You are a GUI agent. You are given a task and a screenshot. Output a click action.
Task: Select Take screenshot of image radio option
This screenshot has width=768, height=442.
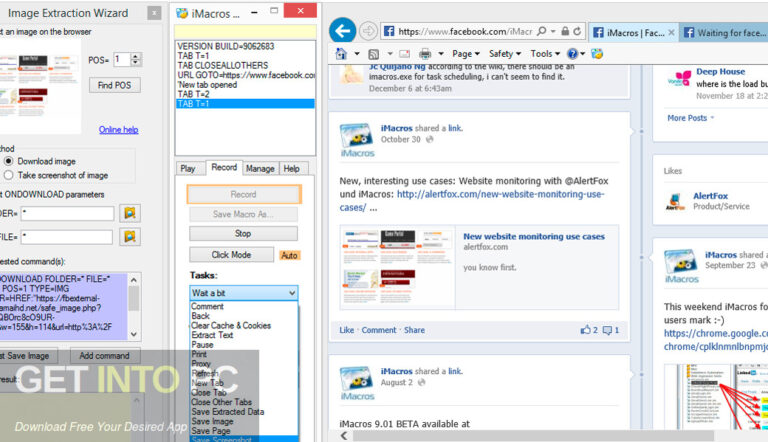pyautogui.click(x=8, y=175)
